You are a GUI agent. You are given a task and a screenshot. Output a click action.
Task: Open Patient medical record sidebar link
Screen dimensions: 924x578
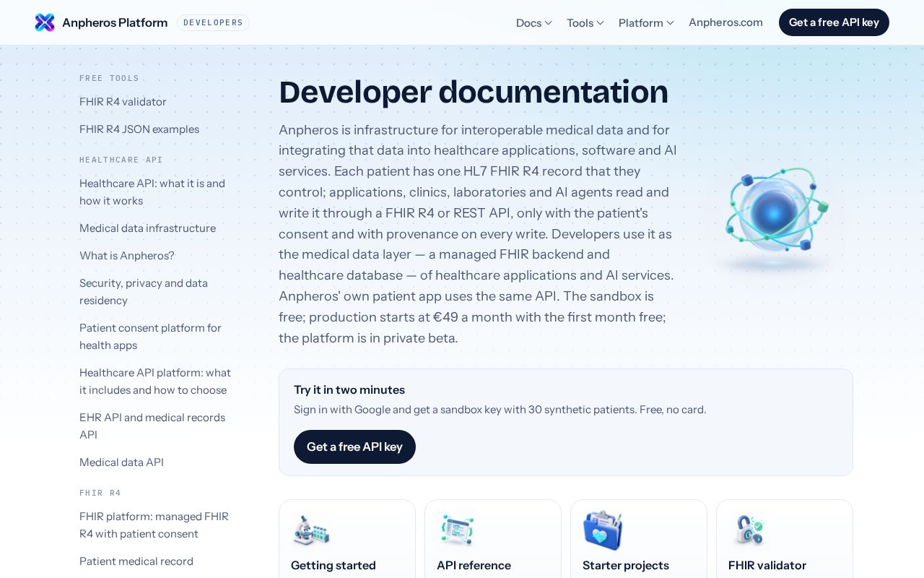(x=136, y=561)
